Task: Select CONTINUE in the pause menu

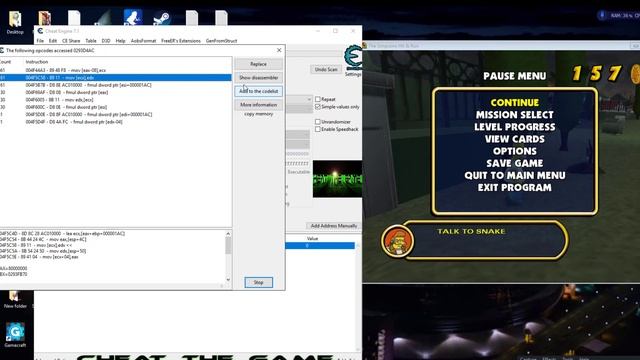Action: (x=515, y=102)
